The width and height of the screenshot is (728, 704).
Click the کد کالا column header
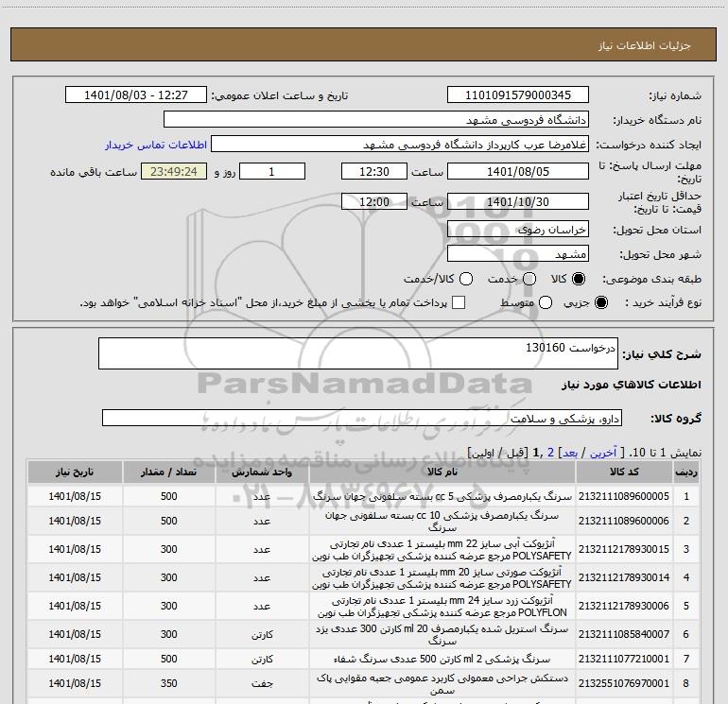pyautogui.click(x=624, y=472)
